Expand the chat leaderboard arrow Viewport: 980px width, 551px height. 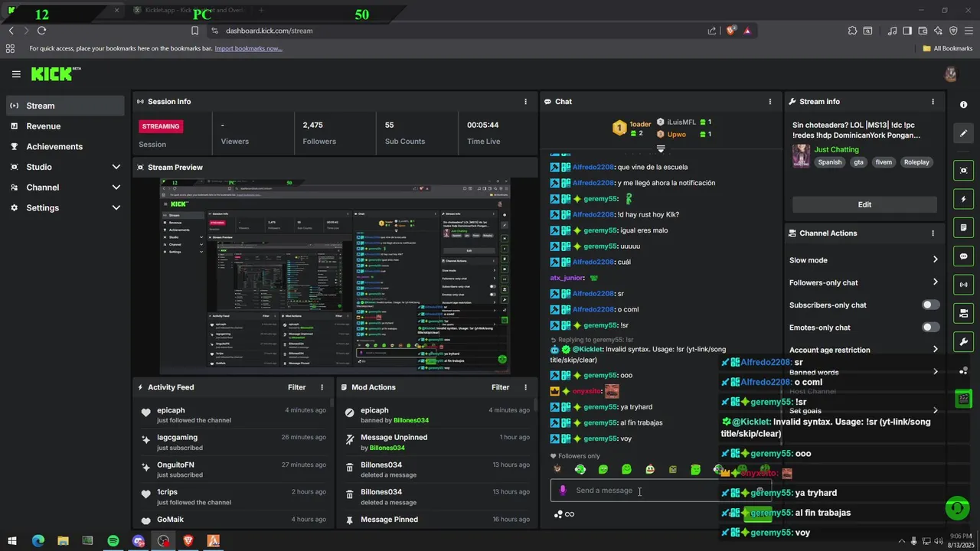pos(661,149)
